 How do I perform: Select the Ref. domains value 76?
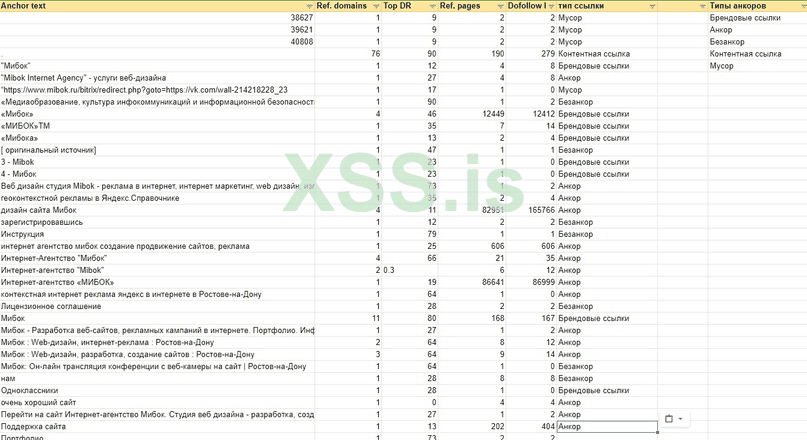(348, 54)
